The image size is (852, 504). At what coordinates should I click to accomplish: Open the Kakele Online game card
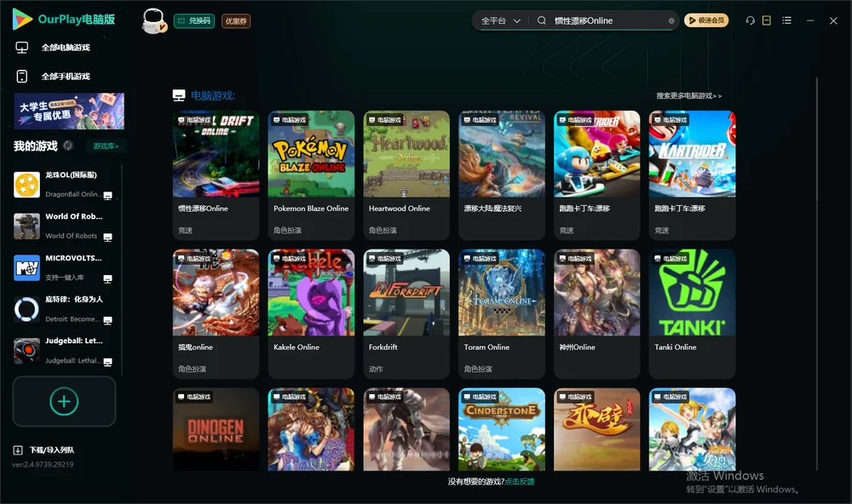pos(311,313)
